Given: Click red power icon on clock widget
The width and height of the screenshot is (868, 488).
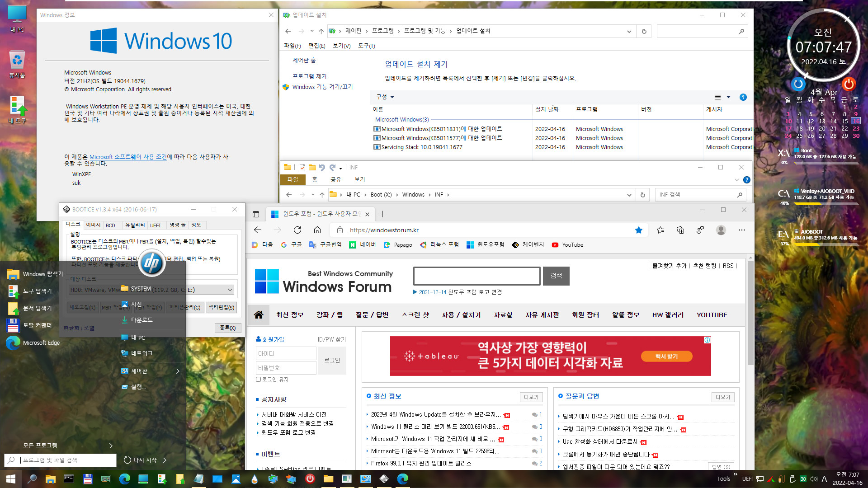Looking at the screenshot, I should (849, 84).
